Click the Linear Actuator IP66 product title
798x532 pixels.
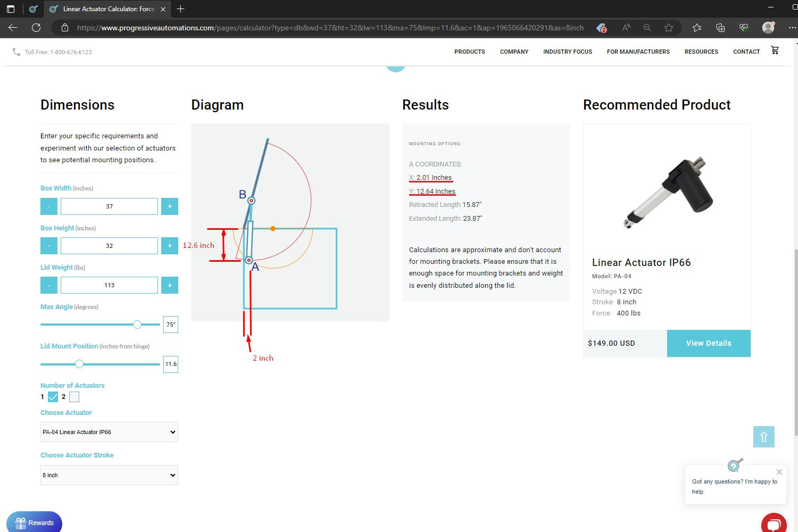[x=641, y=262]
